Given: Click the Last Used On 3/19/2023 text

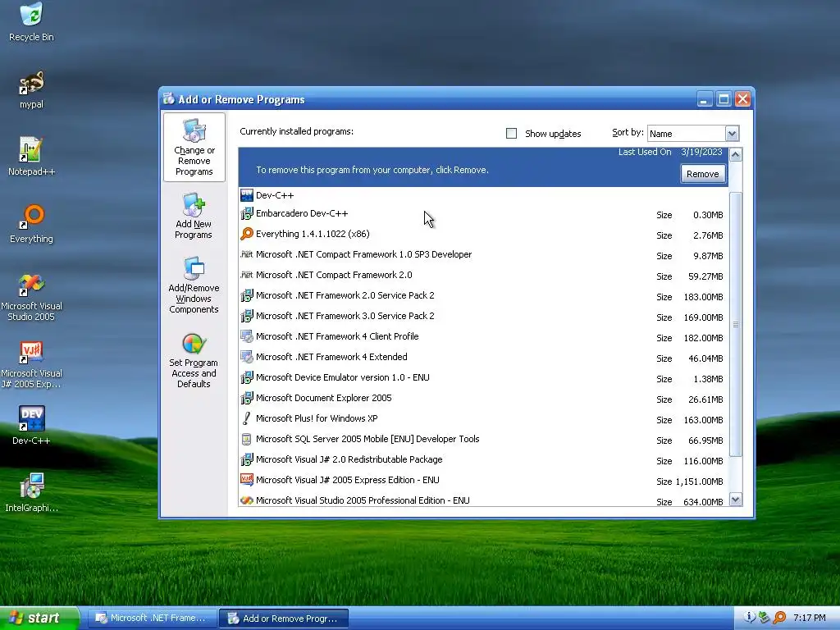Looking at the screenshot, I should pyautogui.click(x=670, y=152).
